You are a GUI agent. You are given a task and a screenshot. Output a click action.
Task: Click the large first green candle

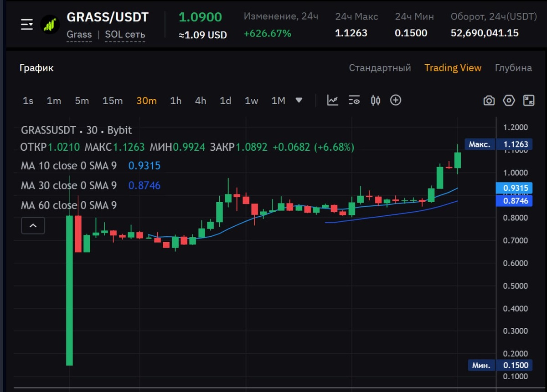click(69, 290)
